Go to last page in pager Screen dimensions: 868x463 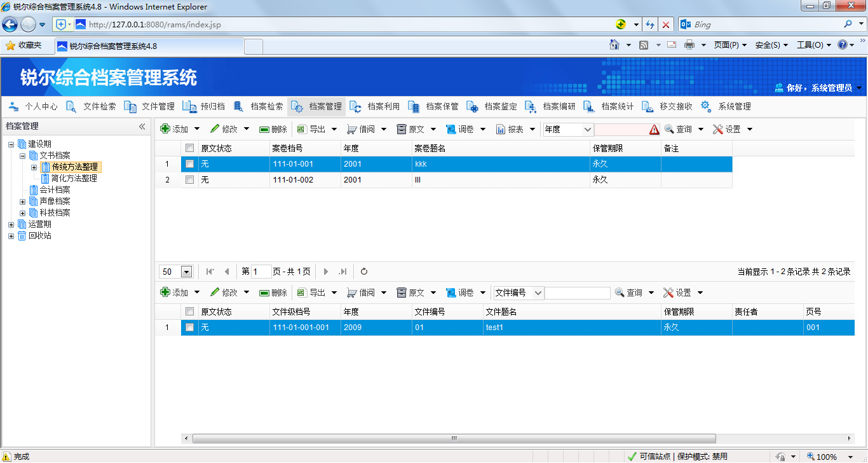click(343, 272)
